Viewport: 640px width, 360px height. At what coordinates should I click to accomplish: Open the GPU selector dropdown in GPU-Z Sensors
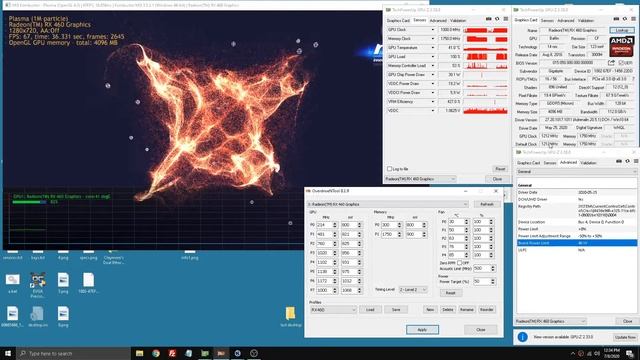pyautogui.click(x=420, y=179)
